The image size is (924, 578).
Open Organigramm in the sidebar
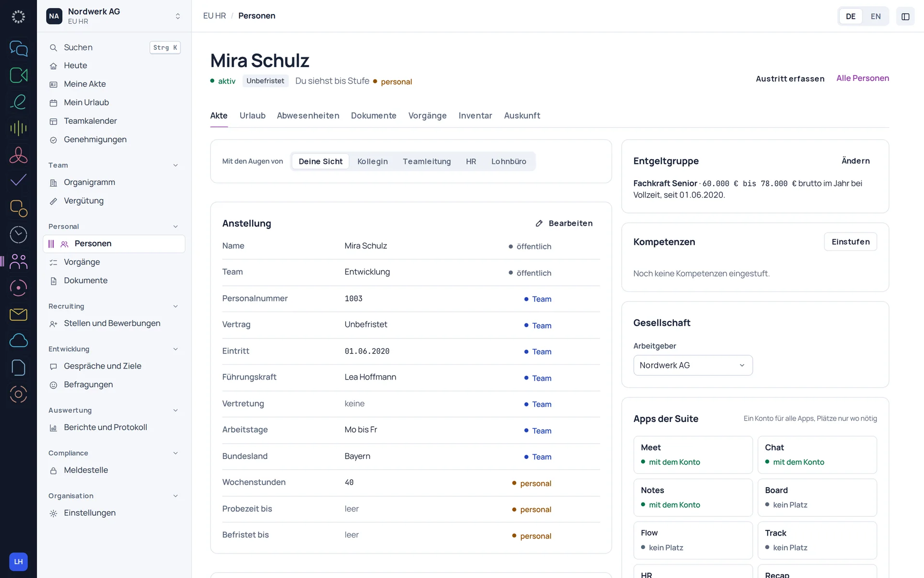[x=114, y=183]
